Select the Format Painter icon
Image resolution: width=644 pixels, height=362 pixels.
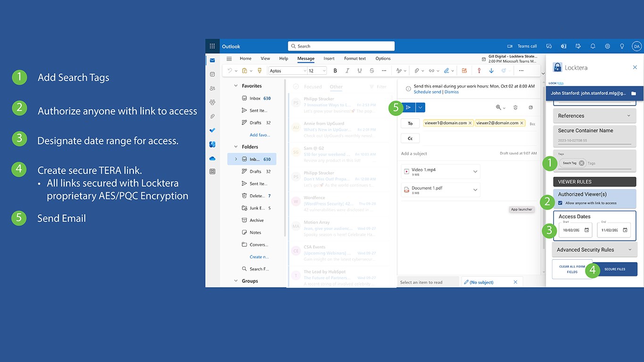point(259,71)
